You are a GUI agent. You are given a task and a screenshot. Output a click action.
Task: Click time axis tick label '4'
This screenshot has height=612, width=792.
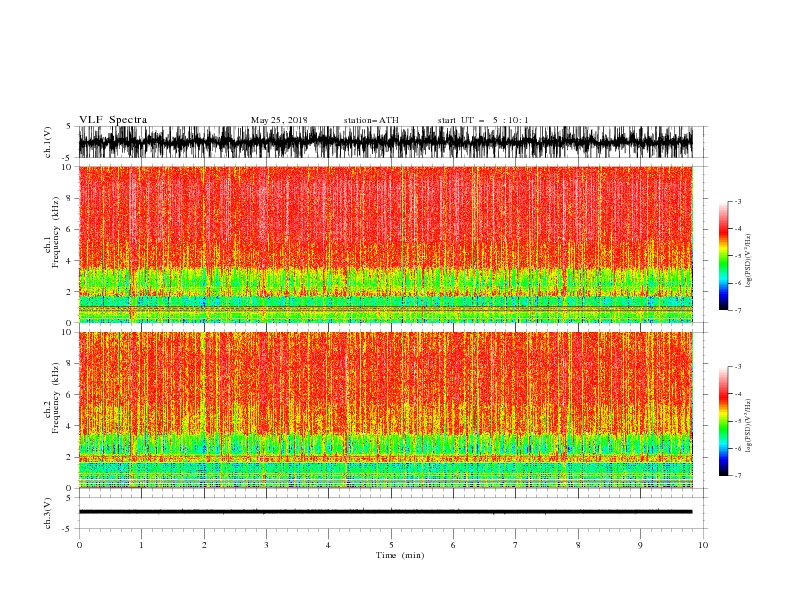point(328,545)
